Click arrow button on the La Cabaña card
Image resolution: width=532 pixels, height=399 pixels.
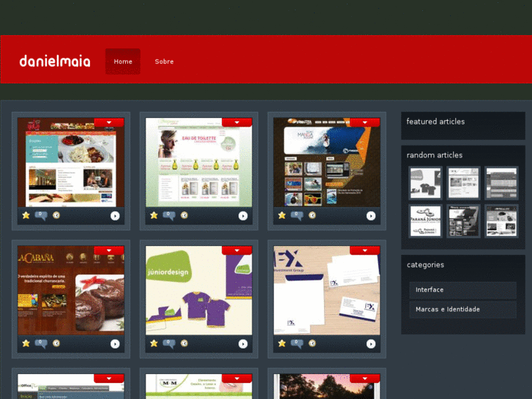(115, 344)
